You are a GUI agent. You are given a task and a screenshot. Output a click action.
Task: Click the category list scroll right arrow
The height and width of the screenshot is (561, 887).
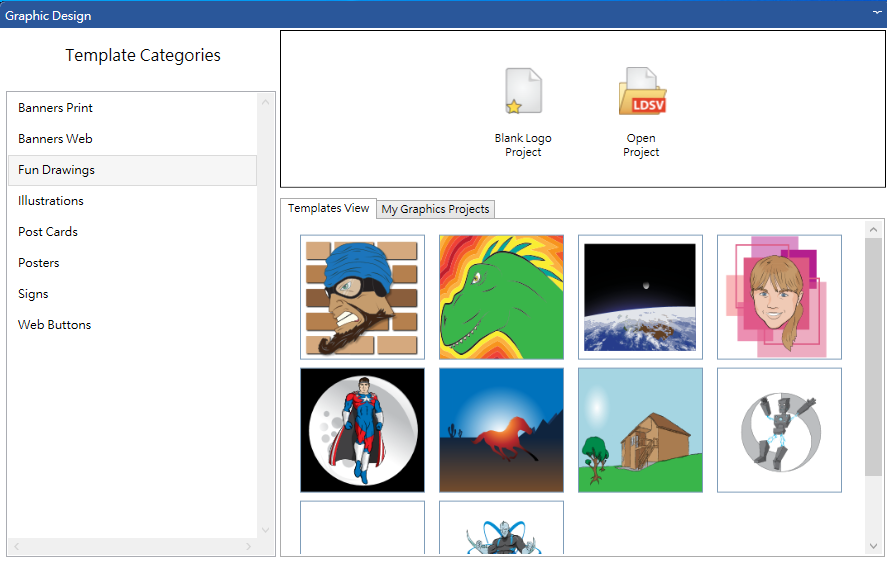(x=248, y=546)
